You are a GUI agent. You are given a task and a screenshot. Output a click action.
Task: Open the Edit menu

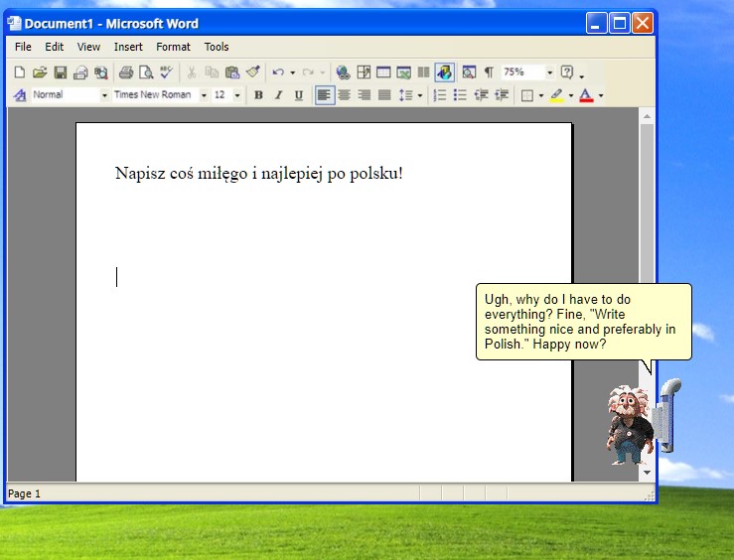tap(55, 47)
